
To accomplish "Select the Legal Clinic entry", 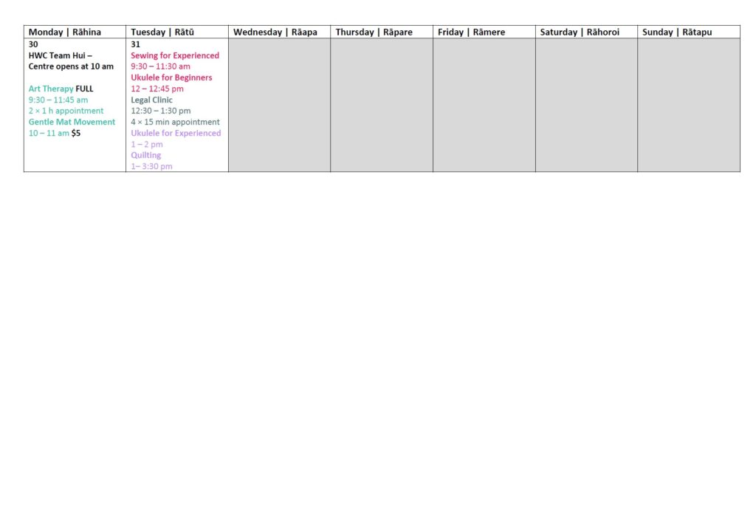I will pyautogui.click(x=151, y=100).
